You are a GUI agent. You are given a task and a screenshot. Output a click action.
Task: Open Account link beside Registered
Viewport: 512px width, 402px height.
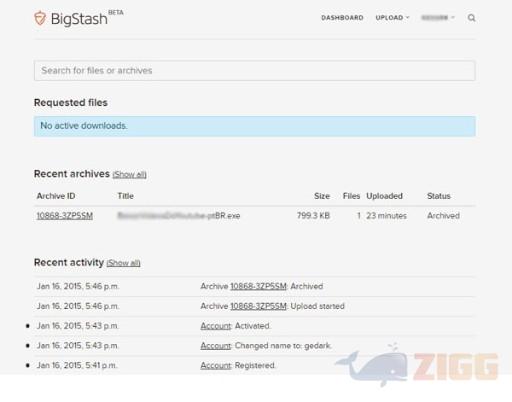click(216, 365)
